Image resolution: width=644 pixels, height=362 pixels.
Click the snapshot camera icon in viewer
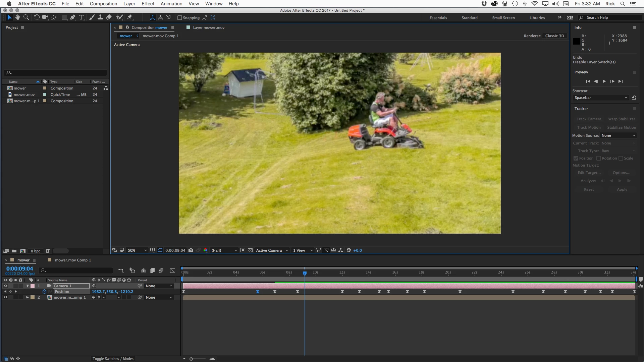pyautogui.click(x=191, y=250)
